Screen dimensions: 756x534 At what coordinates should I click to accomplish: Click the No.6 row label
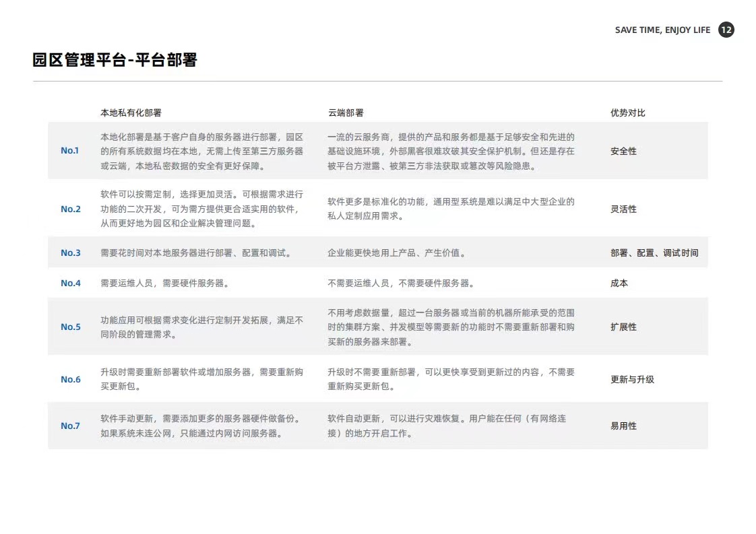tap(70, 379)
